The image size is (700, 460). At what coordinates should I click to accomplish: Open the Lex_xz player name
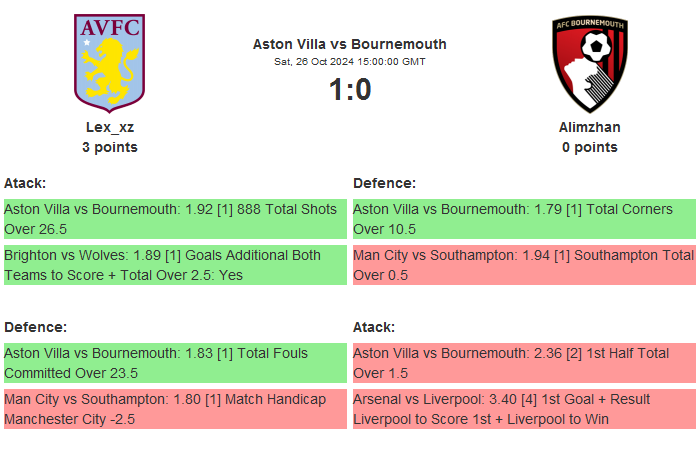point(110,127)
